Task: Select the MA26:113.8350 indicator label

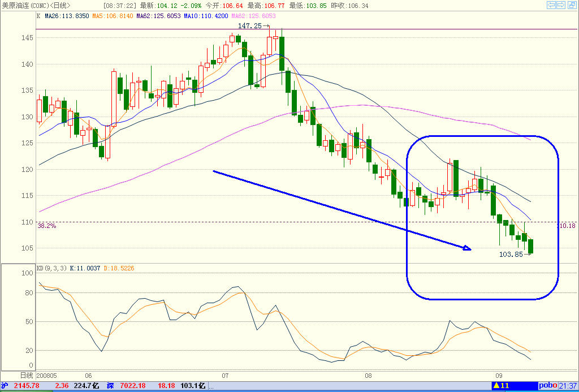Action: click(x=67, y=16)
